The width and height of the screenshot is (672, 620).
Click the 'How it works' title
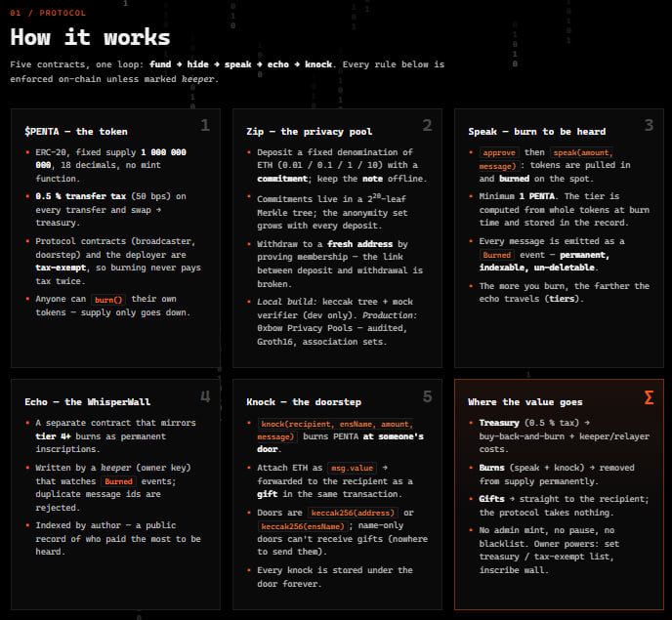click(90, 37)
